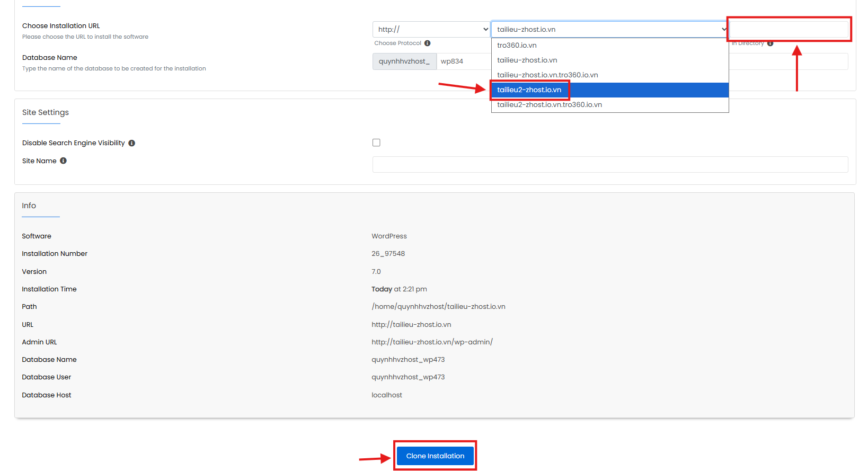
Task: Select the highlighted tailieu2-zhost.io.vn option
Action: click(610, 90)
